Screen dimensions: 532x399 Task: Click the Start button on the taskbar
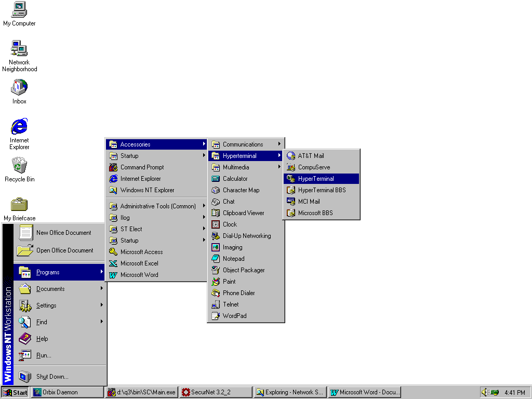(15, 392)
